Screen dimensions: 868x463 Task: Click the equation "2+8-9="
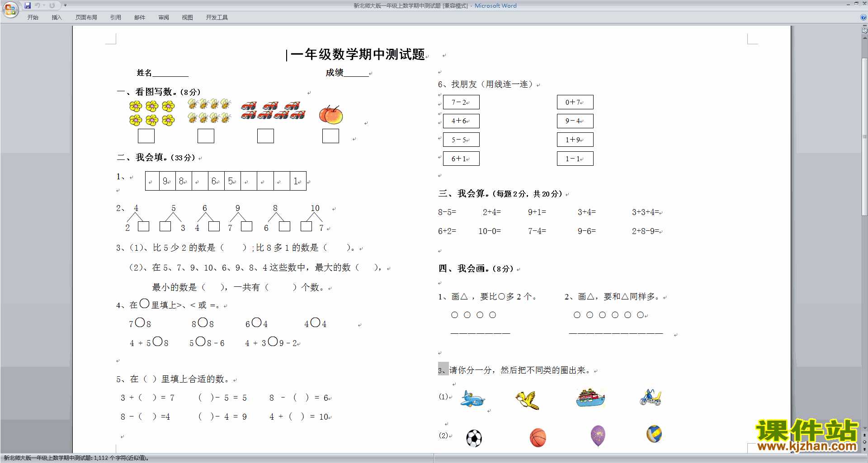pos(646,231)
